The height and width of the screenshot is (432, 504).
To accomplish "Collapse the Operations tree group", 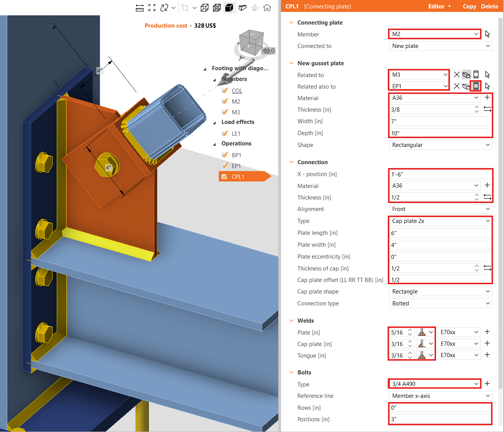I will point(215,144).
